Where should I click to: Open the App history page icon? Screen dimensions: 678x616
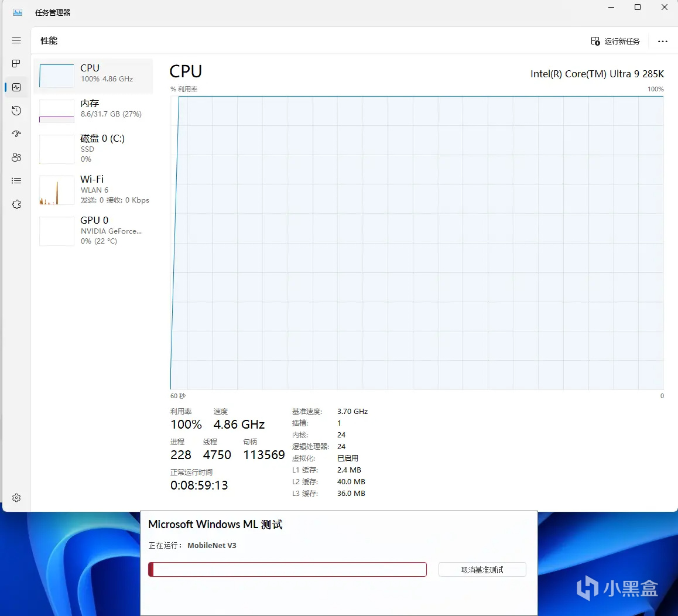click(x=16, y=110)
